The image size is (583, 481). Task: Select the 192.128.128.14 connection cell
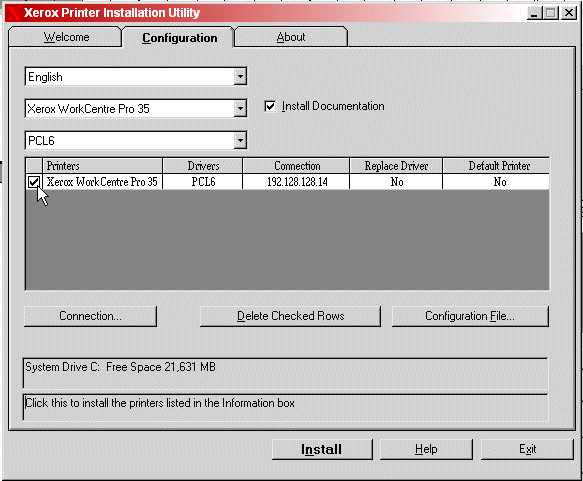pos(296,182)
